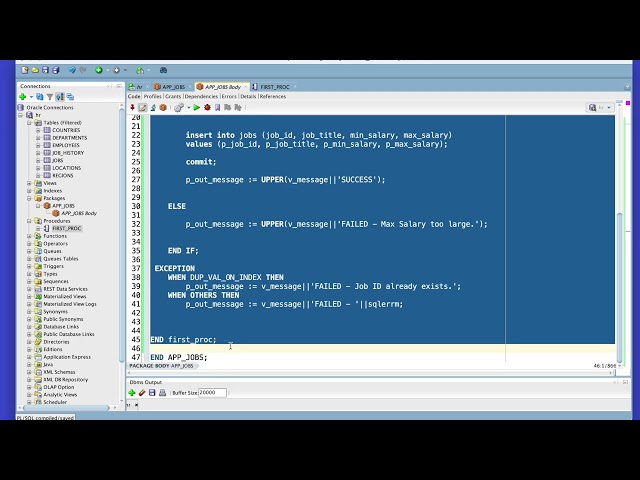Clear DBMS output with eraser icon

pyautogui.click(x=142, y=393)
